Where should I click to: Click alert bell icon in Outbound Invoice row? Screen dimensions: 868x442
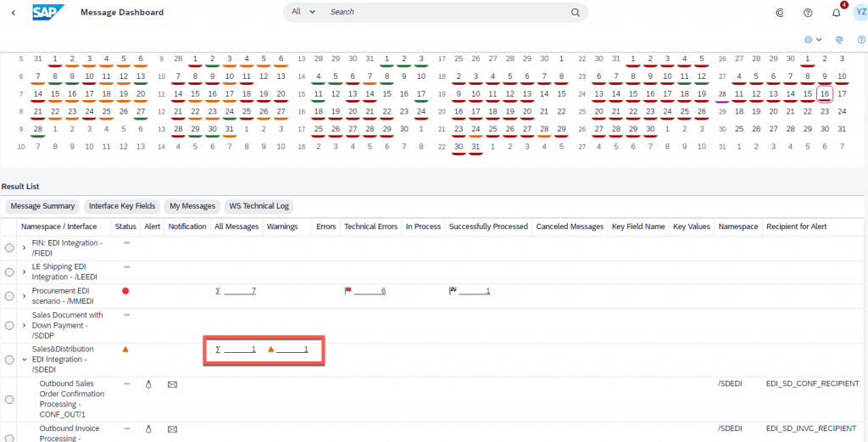click(x=148, y=428)
